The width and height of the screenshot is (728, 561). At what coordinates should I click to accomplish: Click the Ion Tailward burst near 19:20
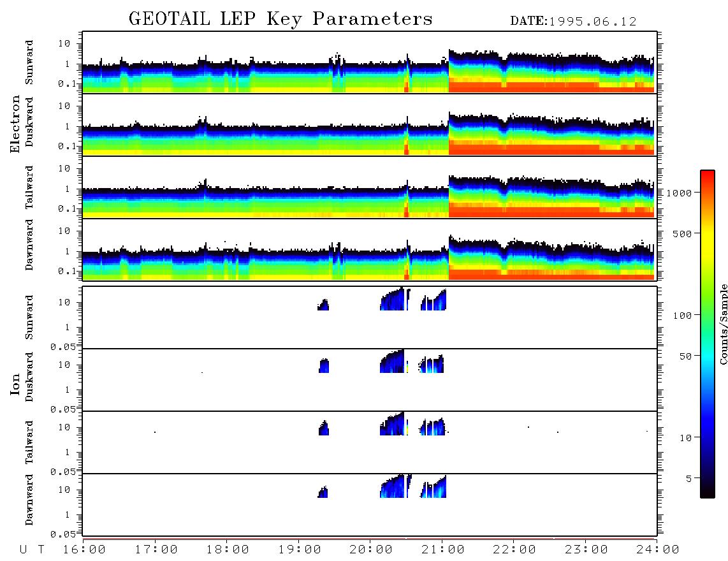click(324, 428)
